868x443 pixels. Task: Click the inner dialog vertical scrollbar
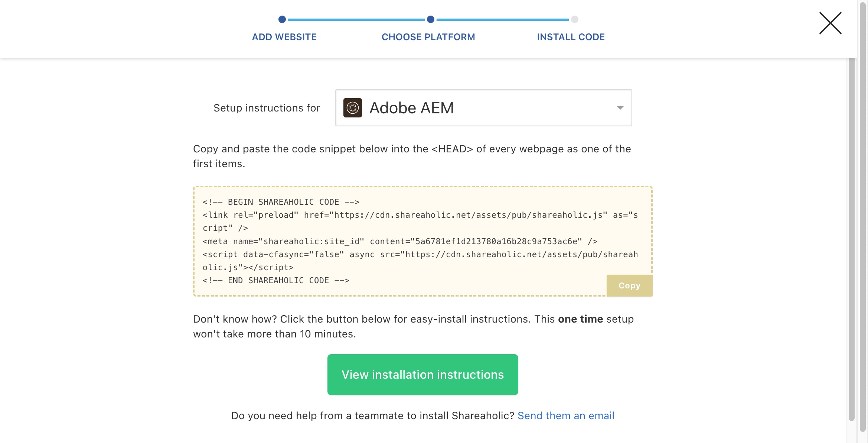852,240
